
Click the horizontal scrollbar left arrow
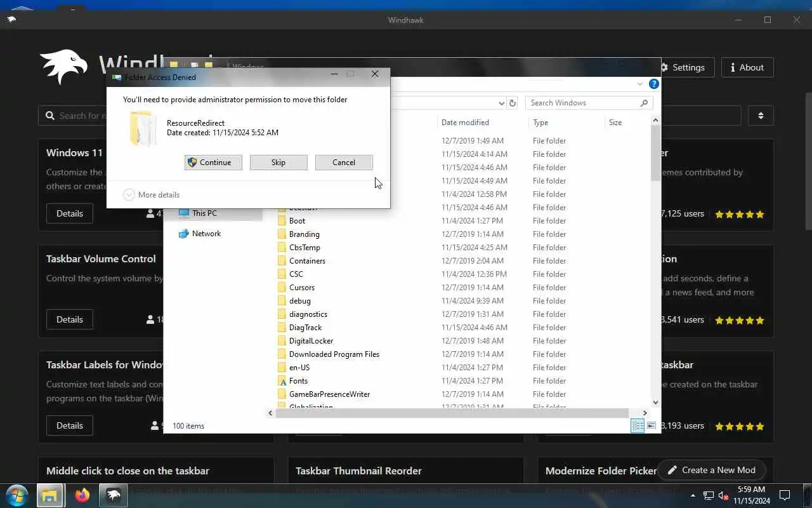[270, 413]
